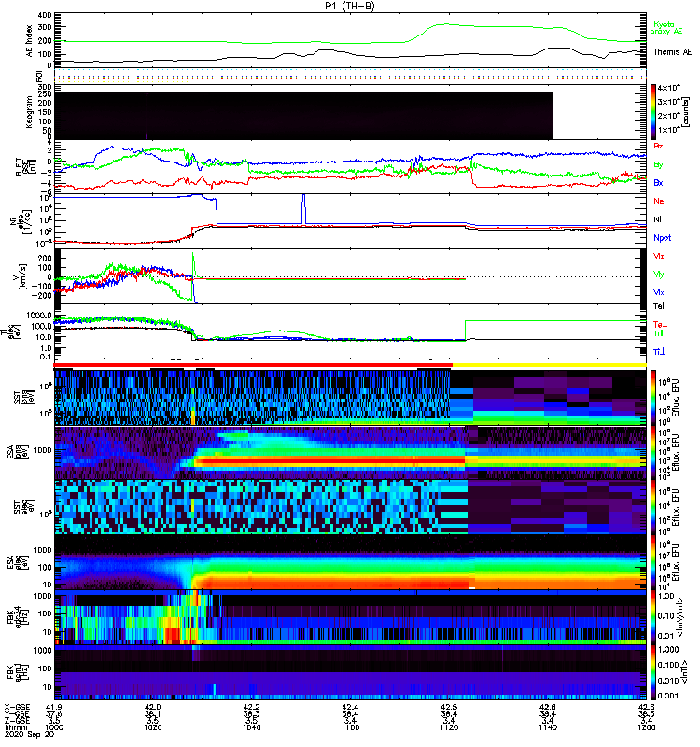Click the "1040" hhmm time tick label
This screenshot has height=747, width=700.
tap(251, 727)
